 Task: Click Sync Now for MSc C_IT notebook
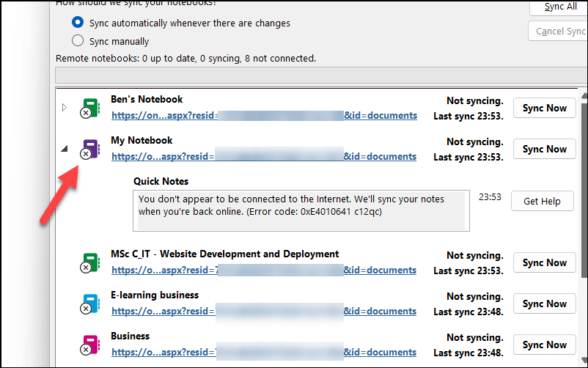click(544, 262)
